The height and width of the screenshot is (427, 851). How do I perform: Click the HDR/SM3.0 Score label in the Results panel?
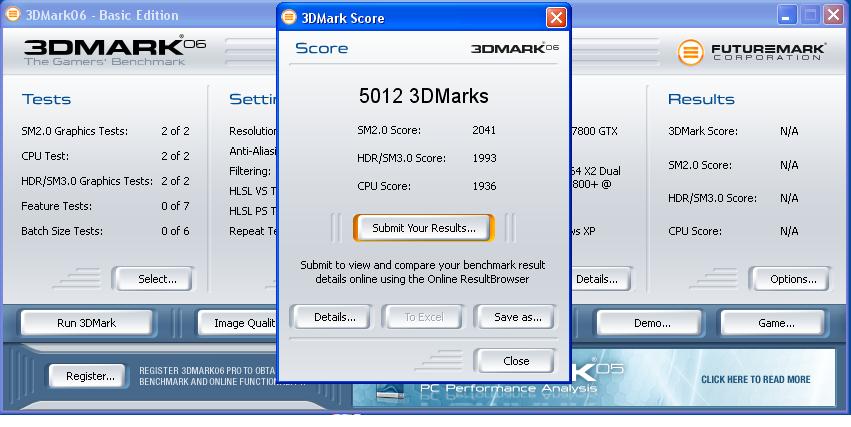712,198
